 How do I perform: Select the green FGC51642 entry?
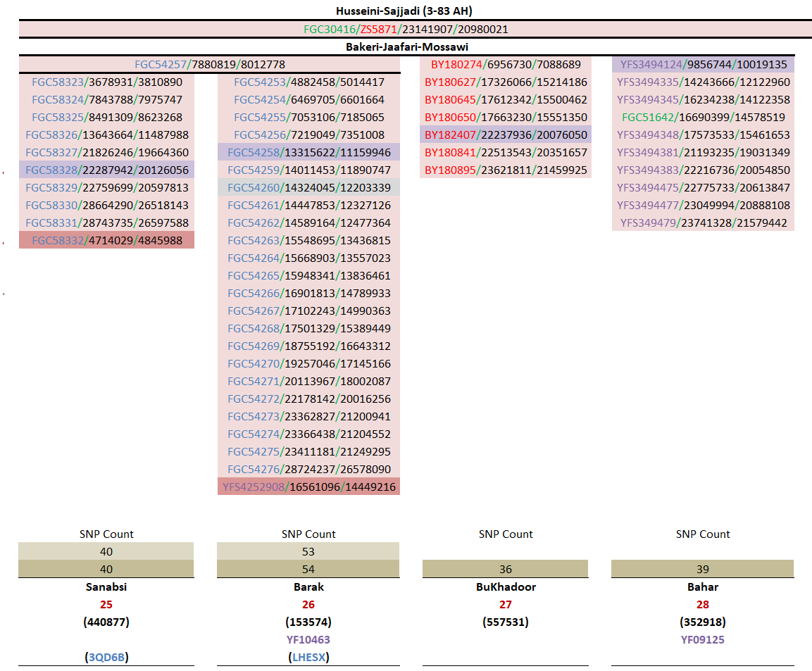tap(703, 118)
